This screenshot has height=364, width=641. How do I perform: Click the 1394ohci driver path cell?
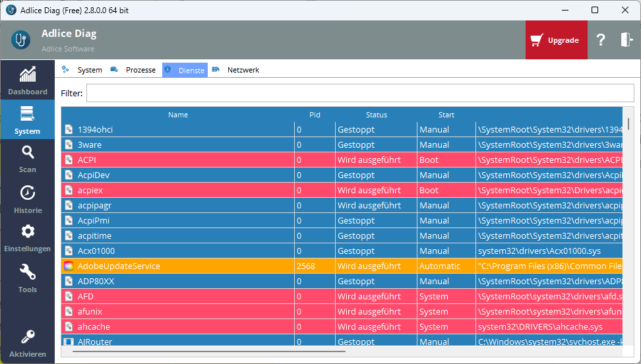(x=549, y=130)
